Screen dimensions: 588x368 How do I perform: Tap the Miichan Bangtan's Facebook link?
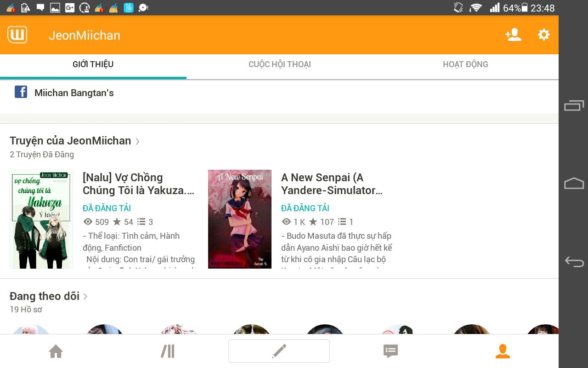coord(74,93)
